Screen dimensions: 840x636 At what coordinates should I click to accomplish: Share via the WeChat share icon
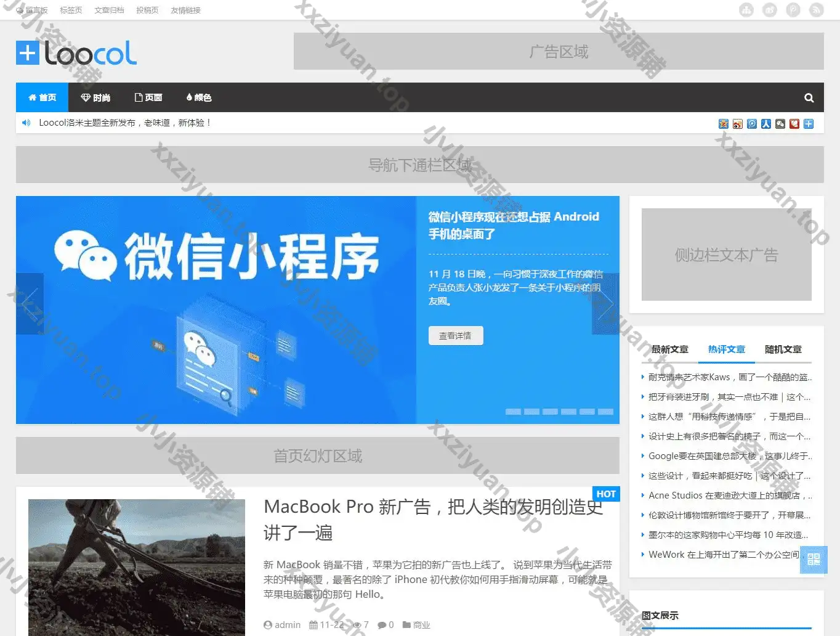click(780, 124)
